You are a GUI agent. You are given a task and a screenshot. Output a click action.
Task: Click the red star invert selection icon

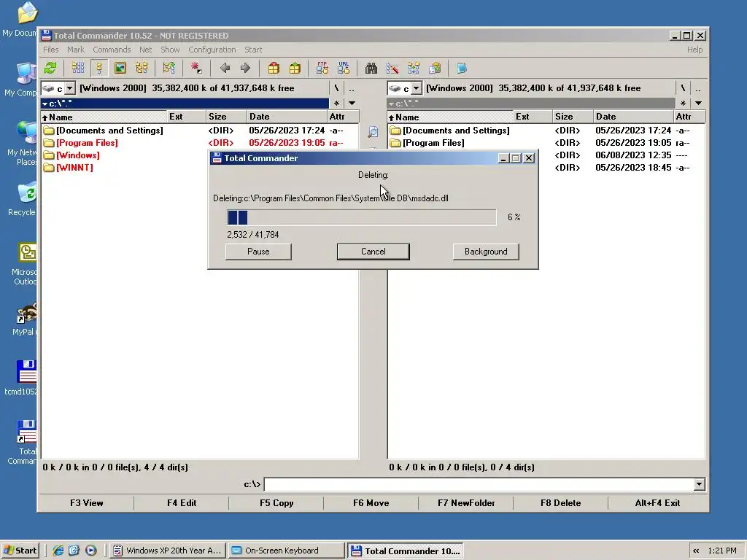(x=196, y=68)
